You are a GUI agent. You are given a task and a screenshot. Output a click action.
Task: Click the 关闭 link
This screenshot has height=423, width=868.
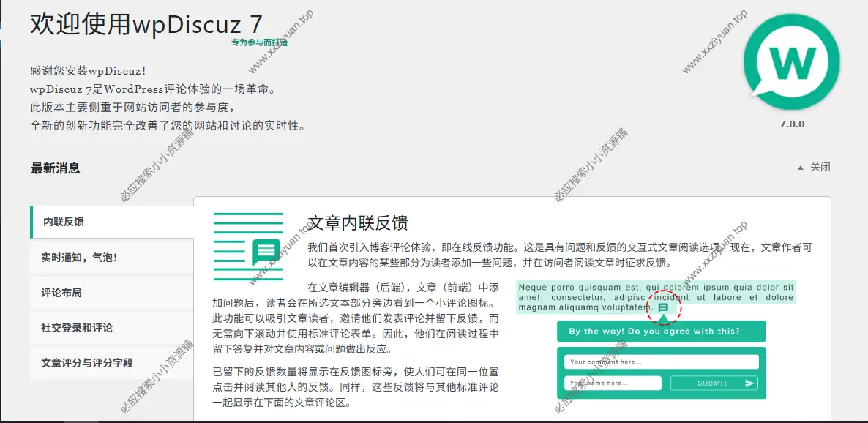point(820,168)
